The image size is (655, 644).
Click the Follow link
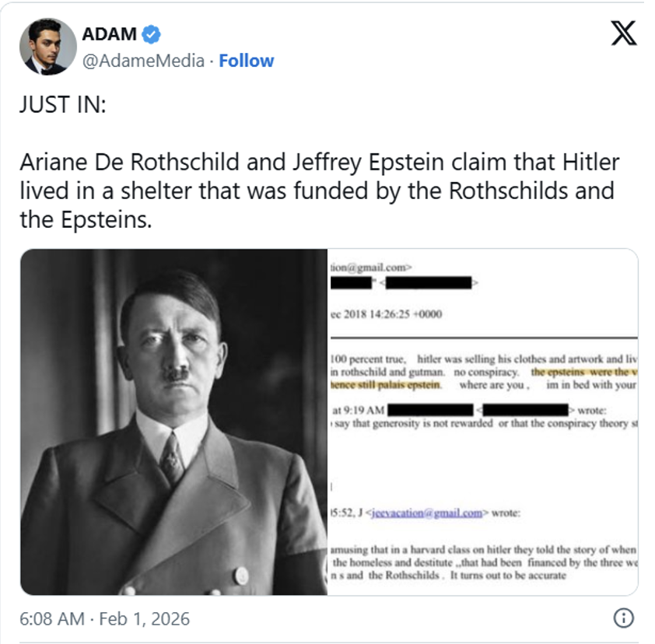coord(246,61)
